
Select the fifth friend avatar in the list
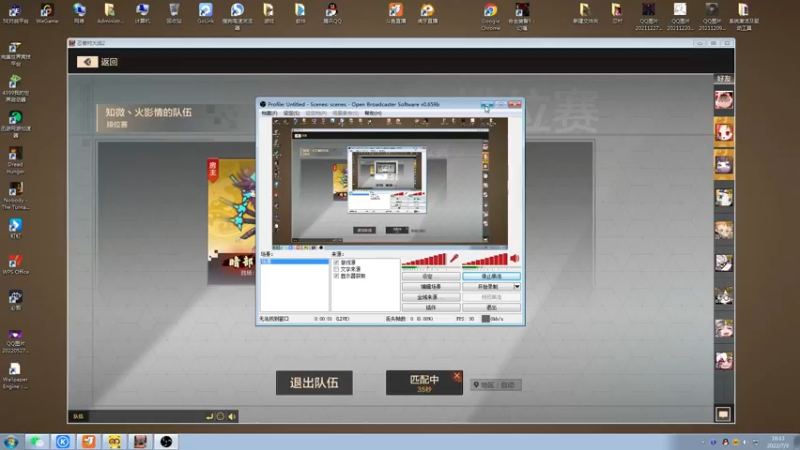click(723, 231)
